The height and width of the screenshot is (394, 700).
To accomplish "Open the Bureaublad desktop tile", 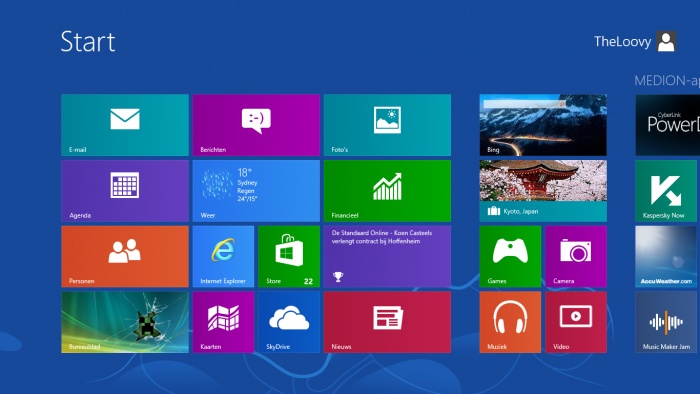I will [125, 322].
